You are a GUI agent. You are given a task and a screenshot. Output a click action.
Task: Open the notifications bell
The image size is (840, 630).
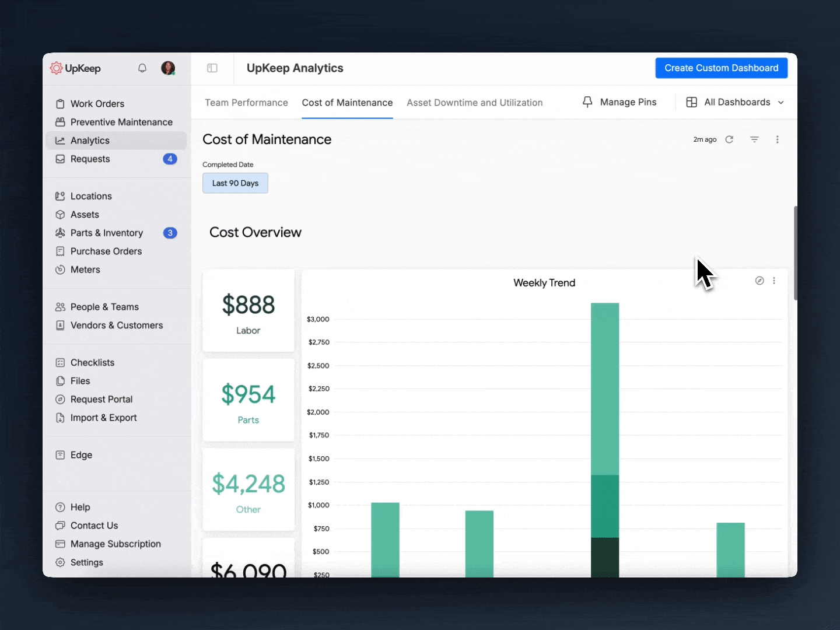point(142,68)
